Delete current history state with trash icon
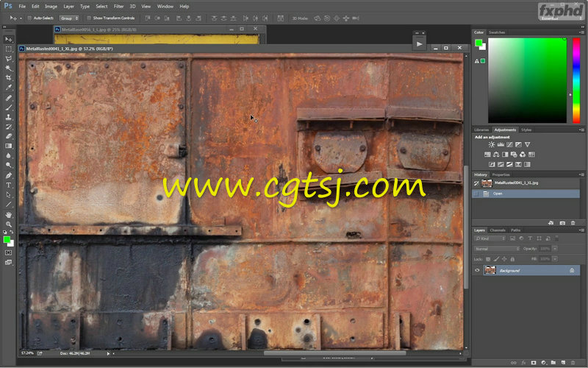The height and width of the screenshot is (368, 588). 573,223
